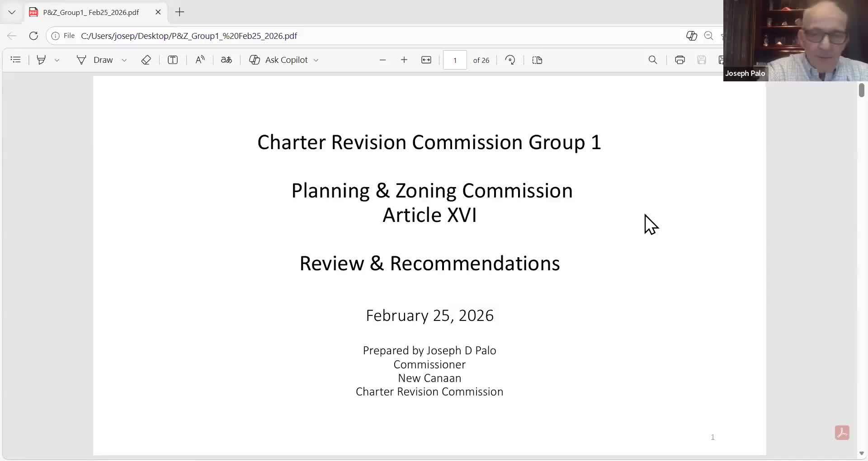The height and width of the screenshot is (461, 868).
Task: Toggle Fit to width view
Action: click(x=426, y=60)
